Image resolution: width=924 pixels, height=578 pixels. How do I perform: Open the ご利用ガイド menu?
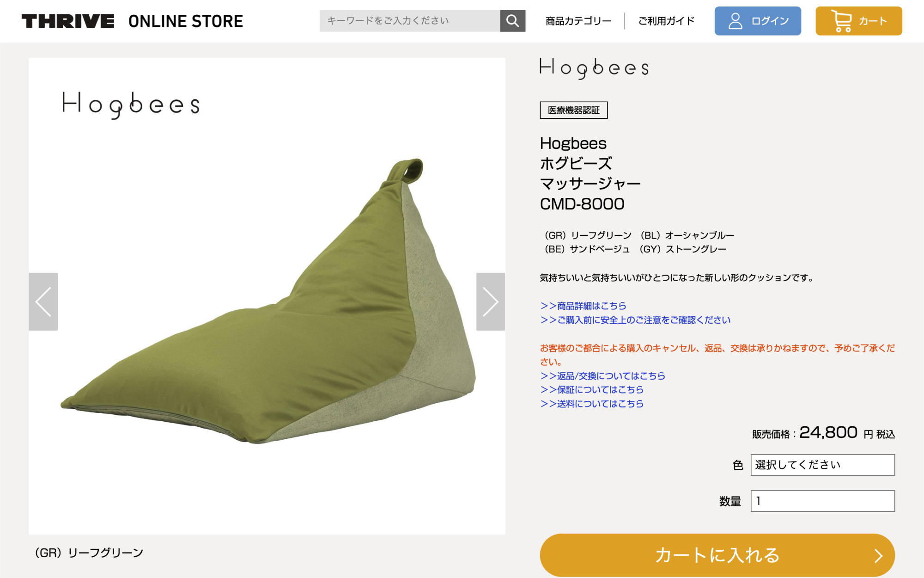pos(666,21)
